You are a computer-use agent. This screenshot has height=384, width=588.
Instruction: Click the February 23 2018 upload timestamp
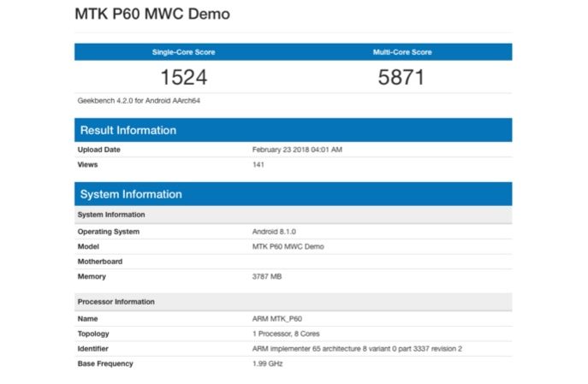tap(297, 150)
